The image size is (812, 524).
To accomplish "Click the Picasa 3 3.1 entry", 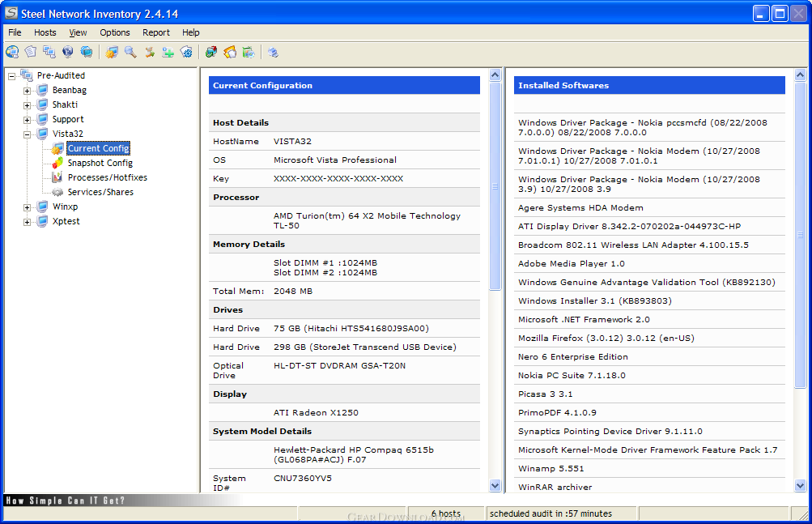I will (x=546, y=394).
